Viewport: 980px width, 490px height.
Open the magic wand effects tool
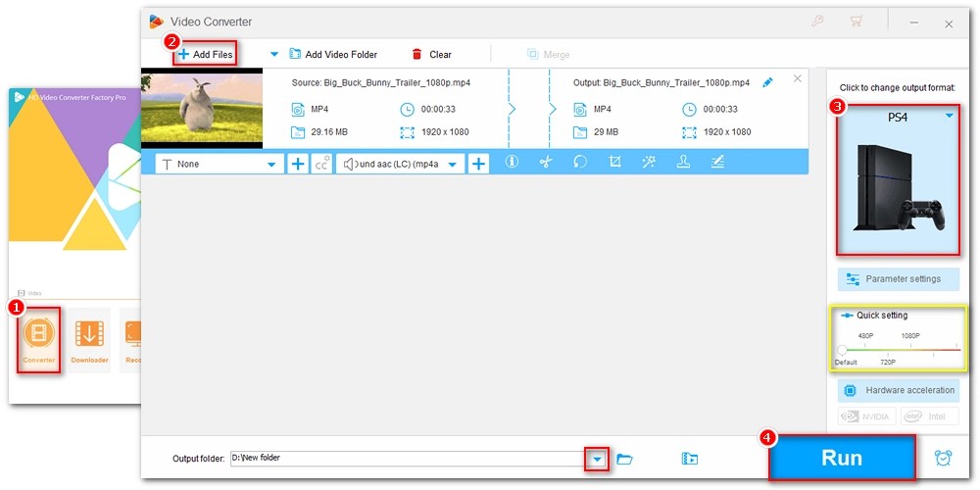coord(649,162)
